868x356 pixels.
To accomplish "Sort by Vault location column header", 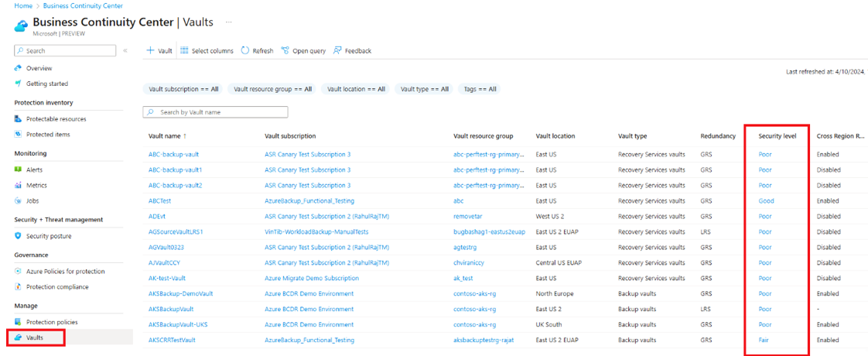I will point(555,135).
